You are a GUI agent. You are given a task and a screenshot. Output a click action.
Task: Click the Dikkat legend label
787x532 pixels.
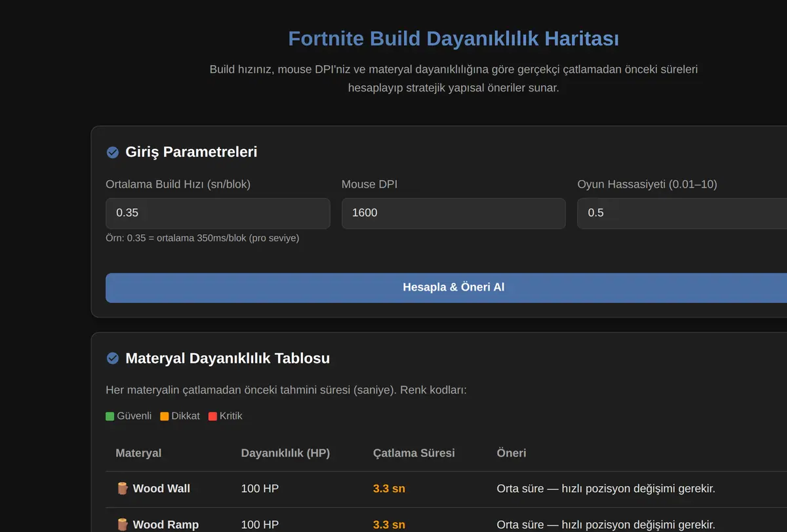point(186,416)
